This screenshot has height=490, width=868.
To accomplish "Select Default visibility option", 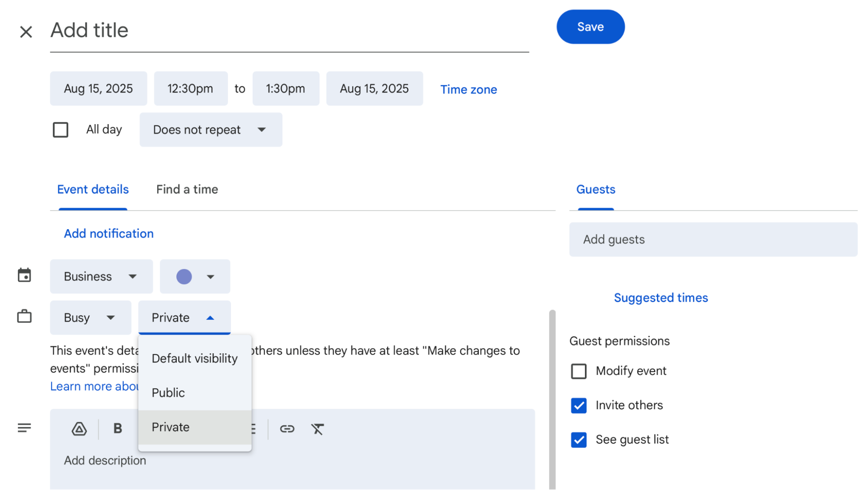I will [x=195, y=358].
